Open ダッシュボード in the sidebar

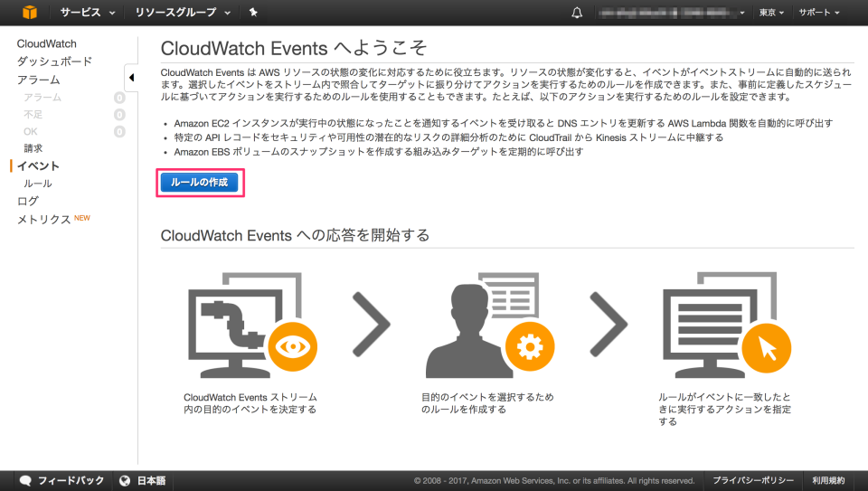point(54,61)
